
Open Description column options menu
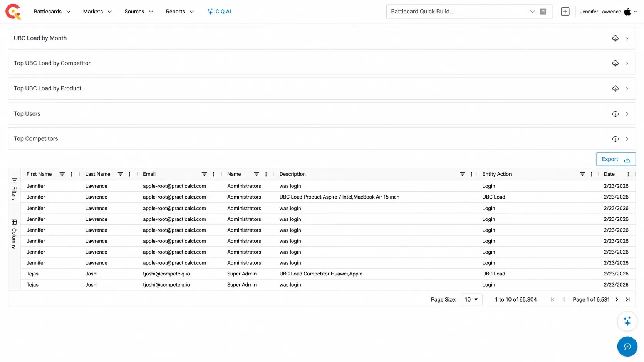point(472,174)
